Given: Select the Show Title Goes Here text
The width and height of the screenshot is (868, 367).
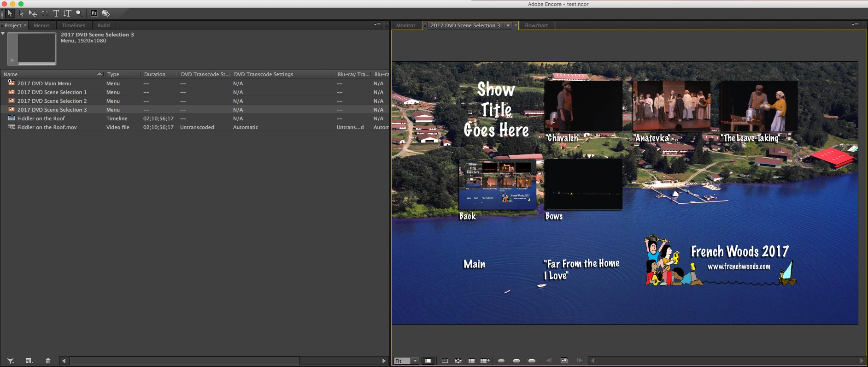Looking at the screenshot, I should pyautogui.click(x=496, y=110).
